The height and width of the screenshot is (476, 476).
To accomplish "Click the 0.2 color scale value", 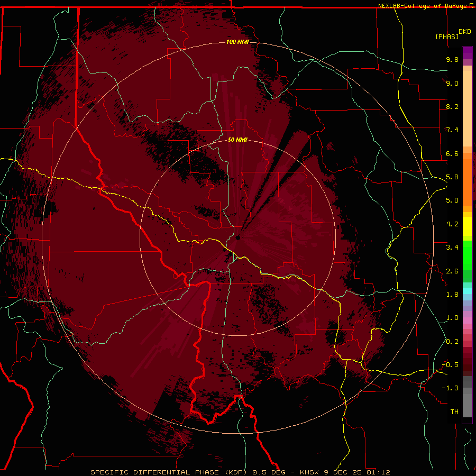I will pos(452,342).
